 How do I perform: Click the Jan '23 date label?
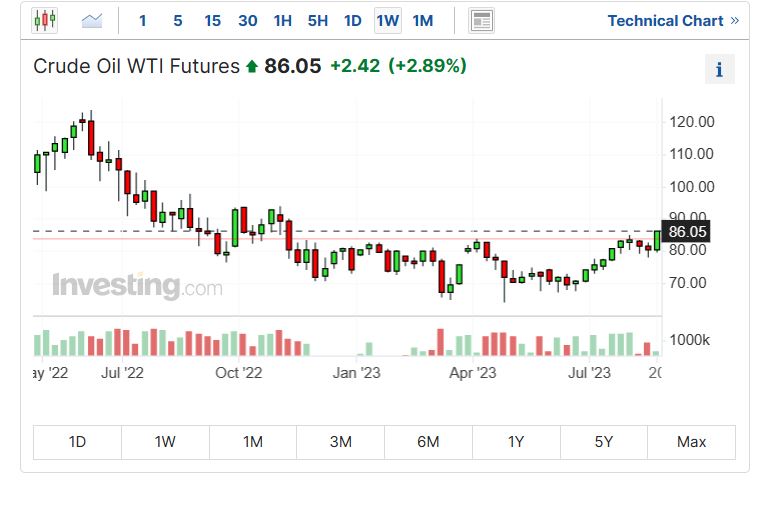click(357, 373)
